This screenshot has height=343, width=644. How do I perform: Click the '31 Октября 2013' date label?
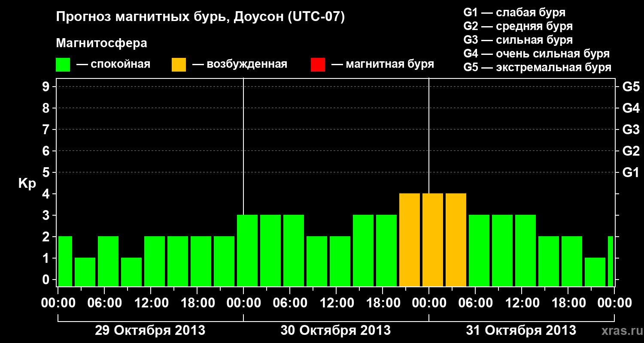pyautogui.click(x=521, y=331)
